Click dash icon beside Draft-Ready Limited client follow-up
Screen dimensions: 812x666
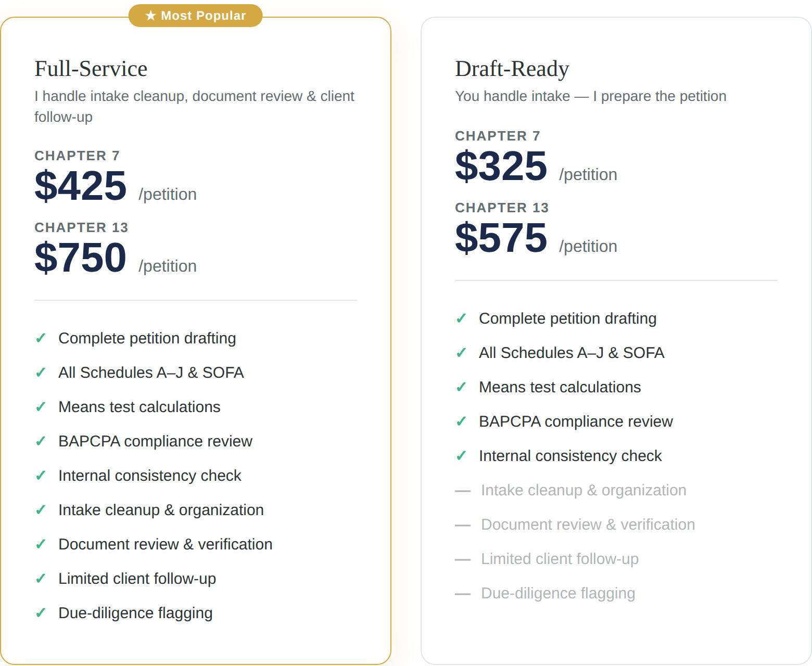point(462,559)
